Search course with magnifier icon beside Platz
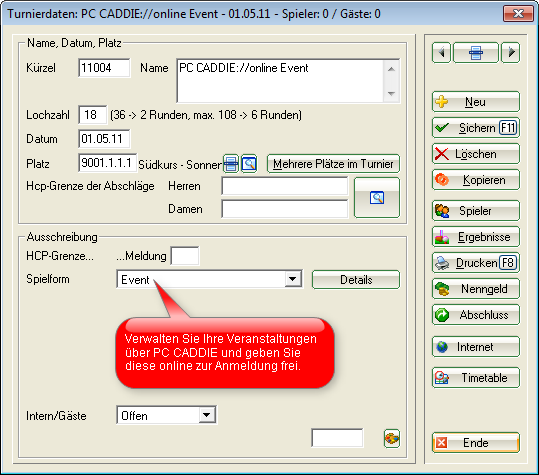Image resolution: width=539 pixels, height=475 pixels. pos(249,164)
